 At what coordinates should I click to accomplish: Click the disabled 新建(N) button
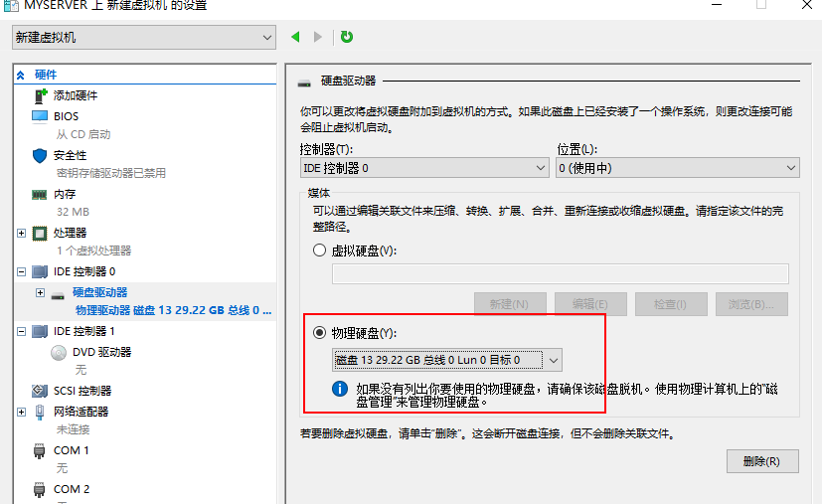[510, 304]
